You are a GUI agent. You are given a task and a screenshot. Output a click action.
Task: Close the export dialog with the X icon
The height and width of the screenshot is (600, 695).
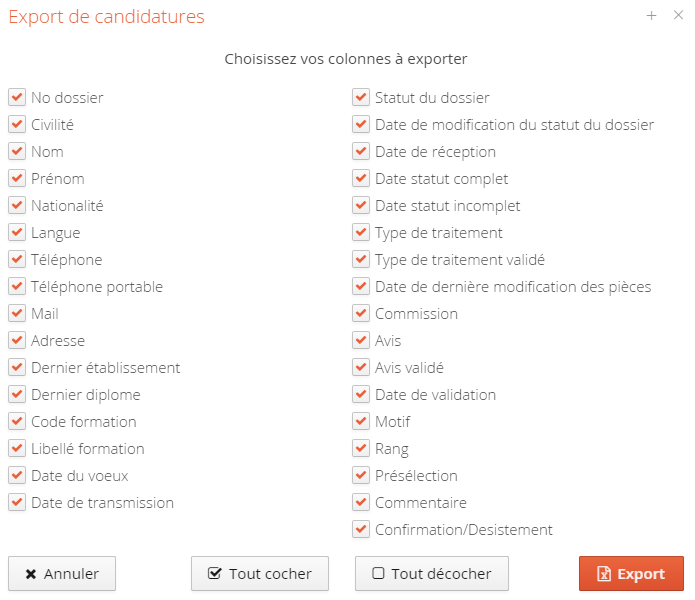(x=676, y=16)
